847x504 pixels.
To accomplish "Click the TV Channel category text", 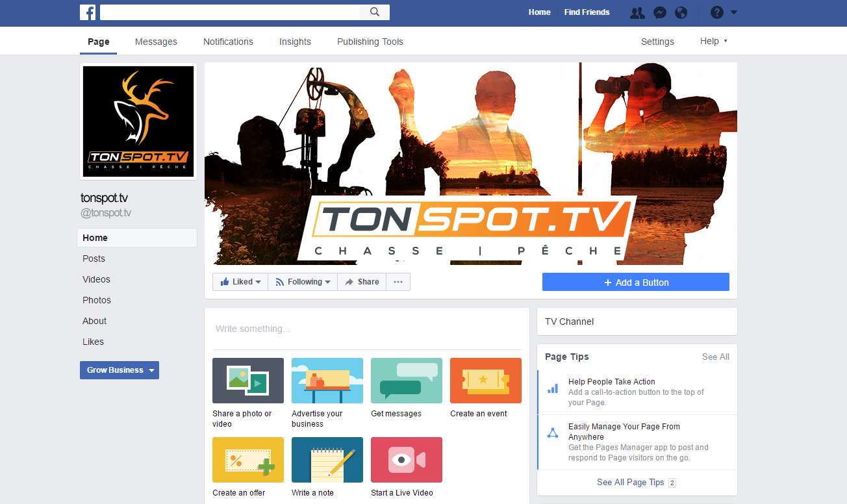I will 570,321.
